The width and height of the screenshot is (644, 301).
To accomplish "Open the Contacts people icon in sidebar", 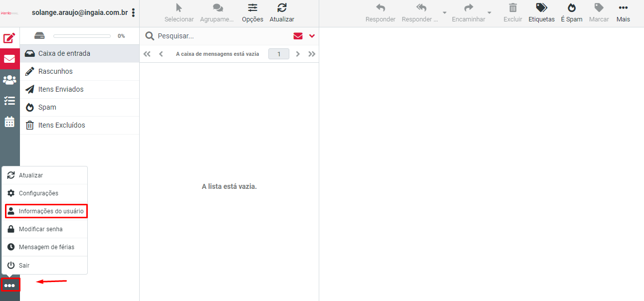I will 9,80.
